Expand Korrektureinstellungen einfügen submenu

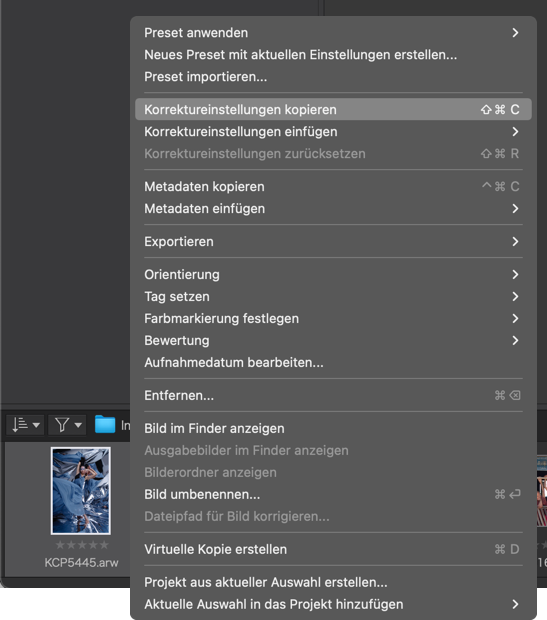(333, 132)
